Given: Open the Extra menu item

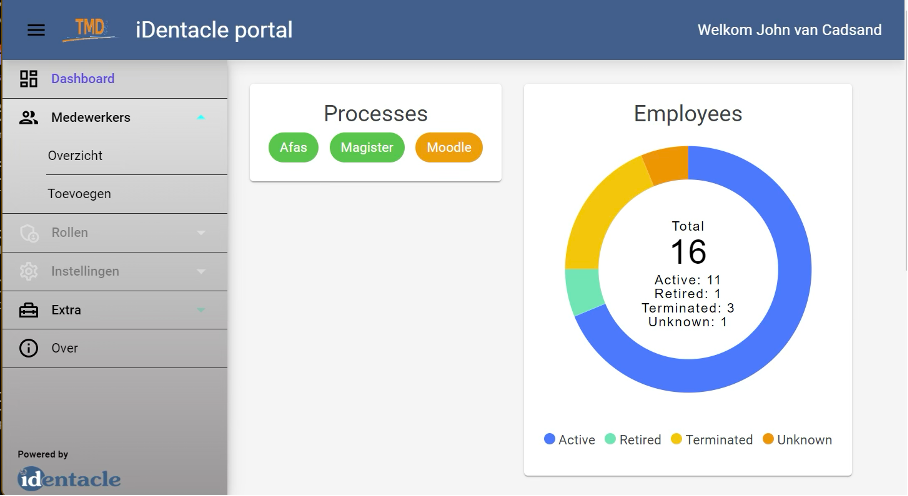Looking at the screenshot, I should [115, 310].
